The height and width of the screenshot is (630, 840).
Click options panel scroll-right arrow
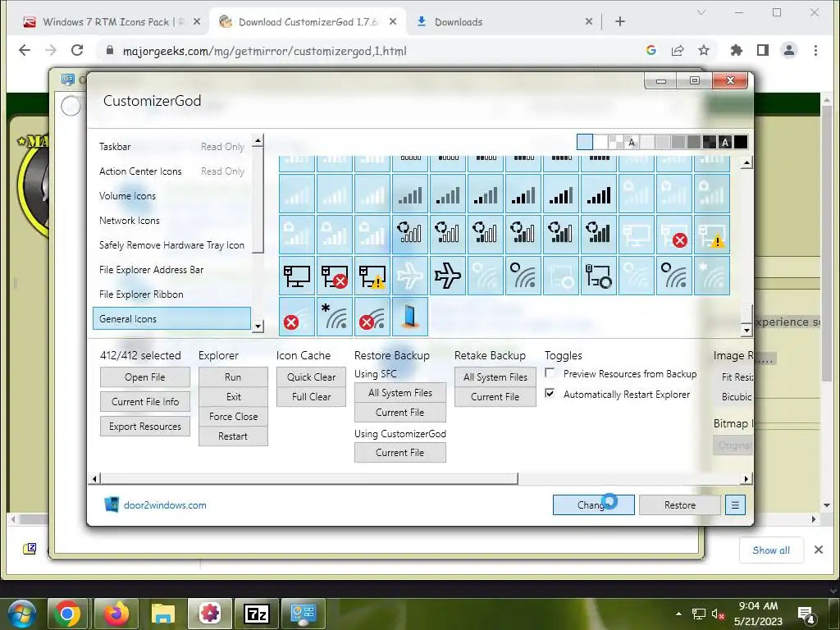(746, 478)
